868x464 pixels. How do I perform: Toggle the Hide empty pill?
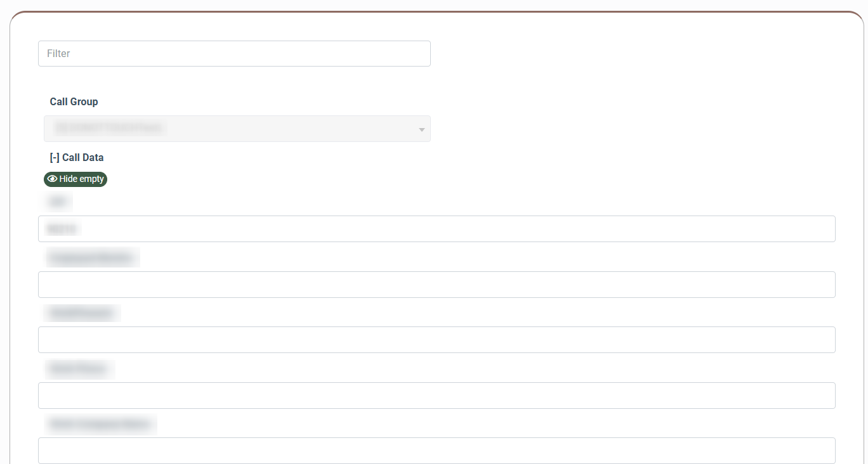point(76,179)
